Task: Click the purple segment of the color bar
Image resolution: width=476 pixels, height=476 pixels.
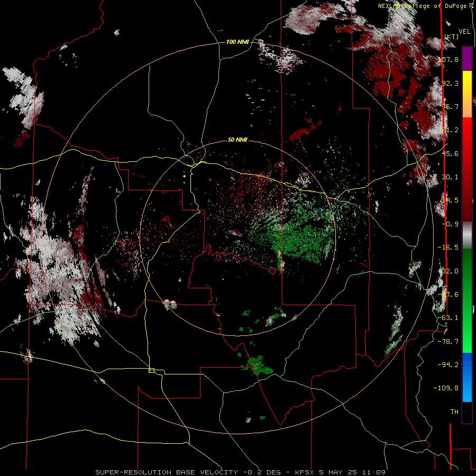Action: pos(467,59)
